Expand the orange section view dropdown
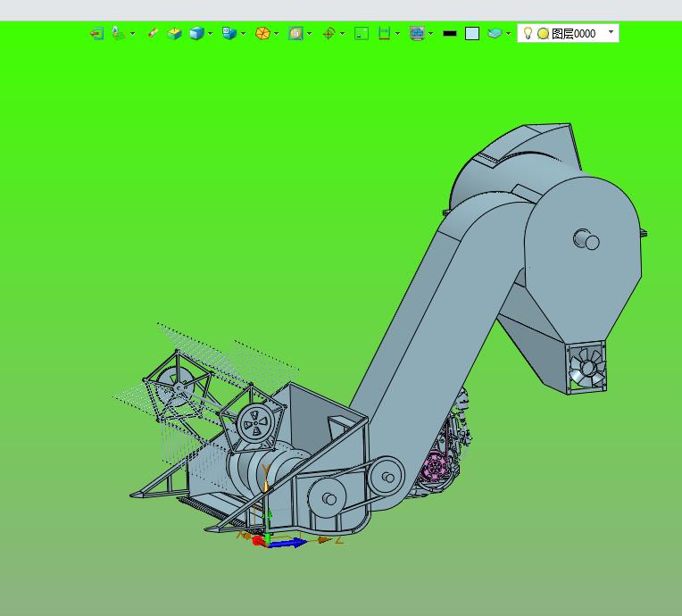Screen dimensions: 682x616 tap(276, 34)
